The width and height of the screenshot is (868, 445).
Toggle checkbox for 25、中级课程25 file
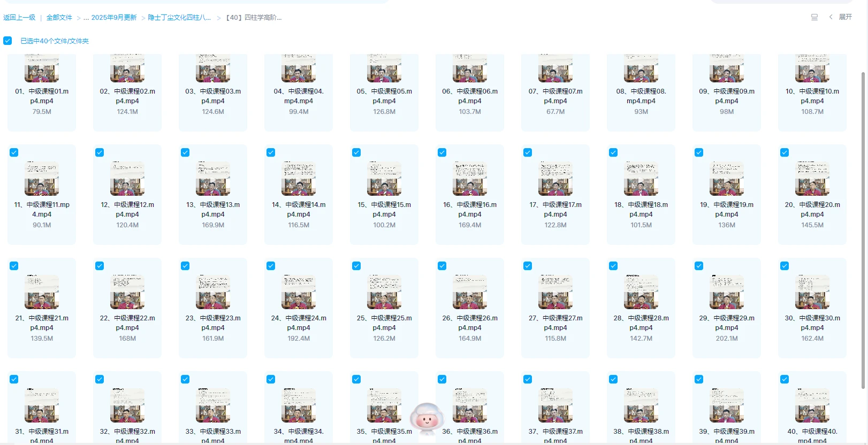[x=356, y=266]
